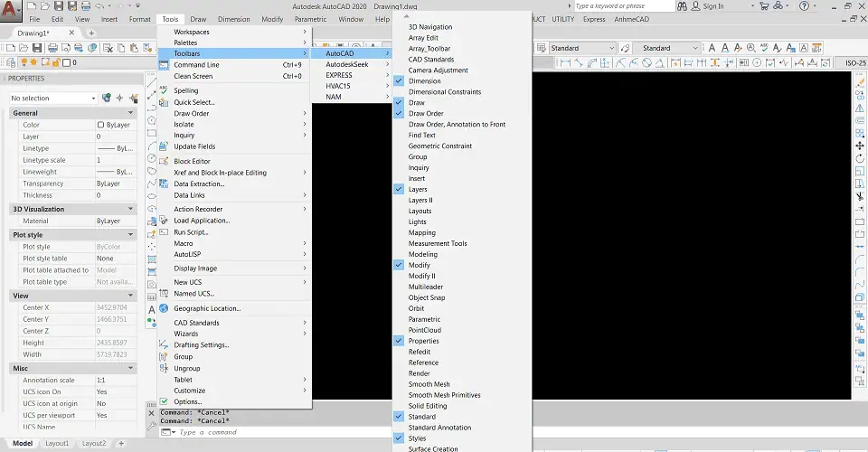Enable the Object Snap toolbar entry
Image resolution: width=868 pixels, height=452 pixels.
click(426, 297)
